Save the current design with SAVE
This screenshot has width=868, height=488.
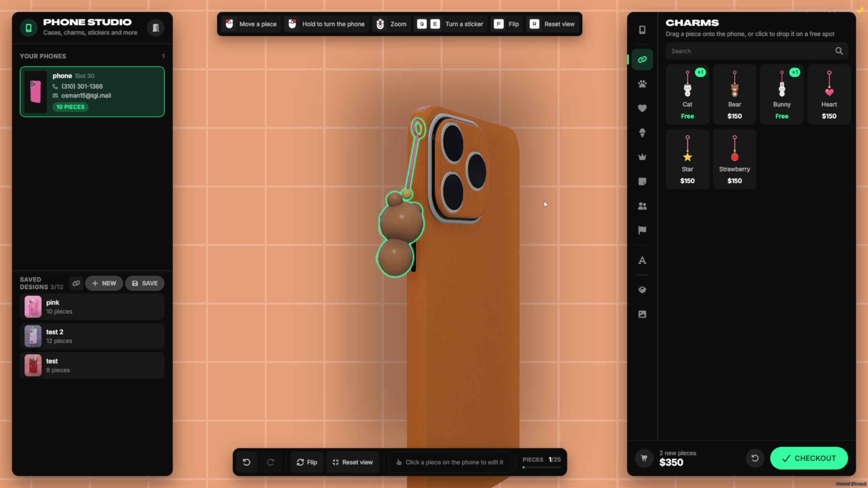coord(145,283)
